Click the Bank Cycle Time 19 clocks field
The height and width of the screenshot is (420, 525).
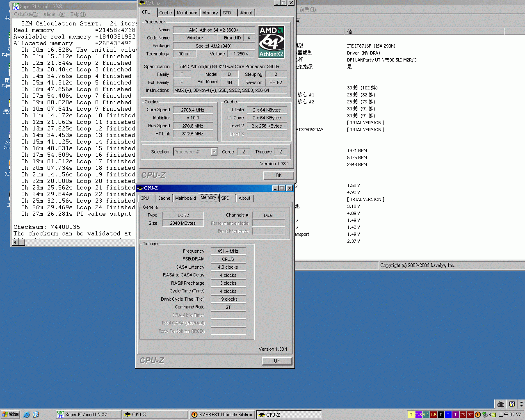[x=228, y=299]
